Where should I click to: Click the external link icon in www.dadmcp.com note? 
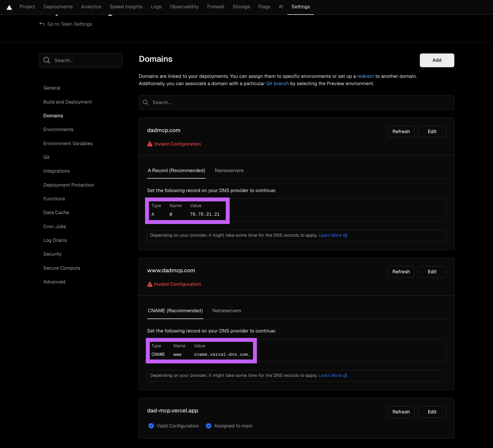point(345,376)
